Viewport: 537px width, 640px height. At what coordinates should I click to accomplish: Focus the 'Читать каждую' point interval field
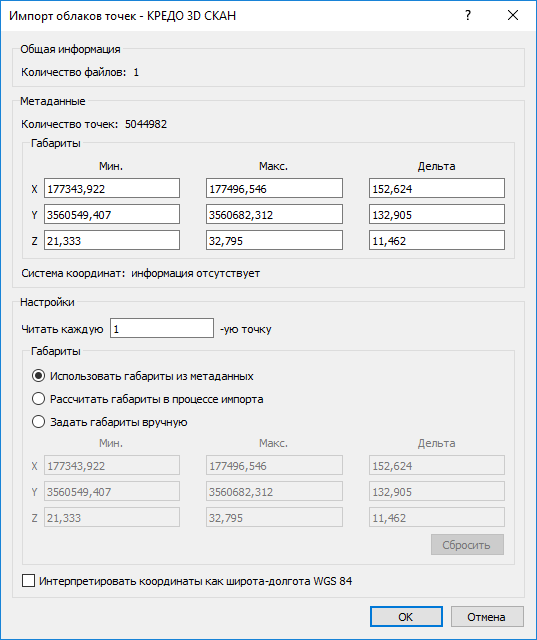tap(162, 328)
